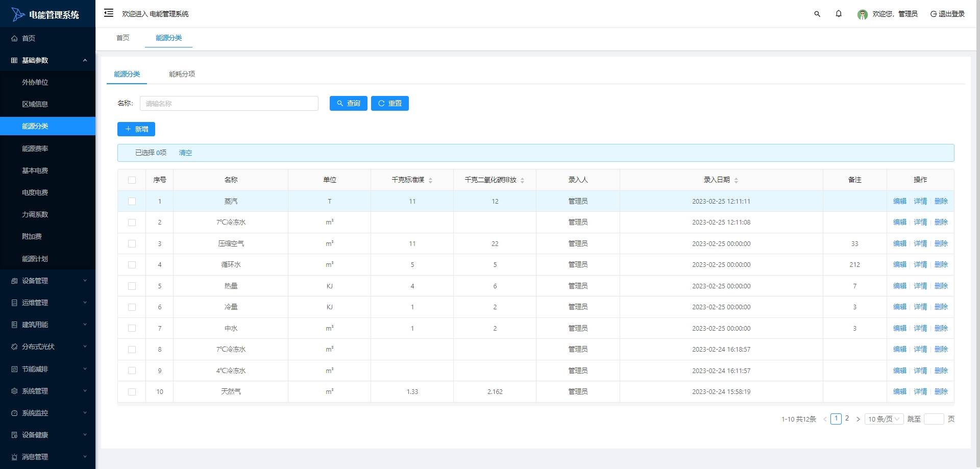Click 编辑 link for 压缩空气 row
The width and height of the screenshot is (980, 469).
tap(899, 244)
